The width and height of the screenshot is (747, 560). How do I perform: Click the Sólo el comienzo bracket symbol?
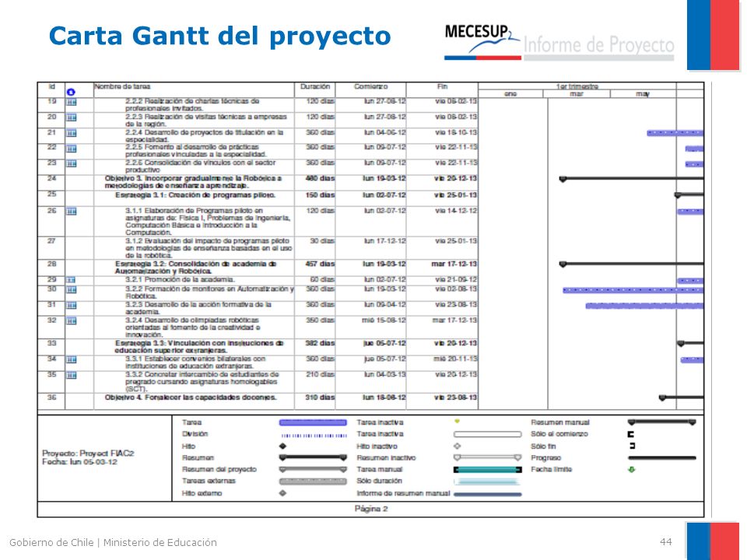[x=631, y=434]
